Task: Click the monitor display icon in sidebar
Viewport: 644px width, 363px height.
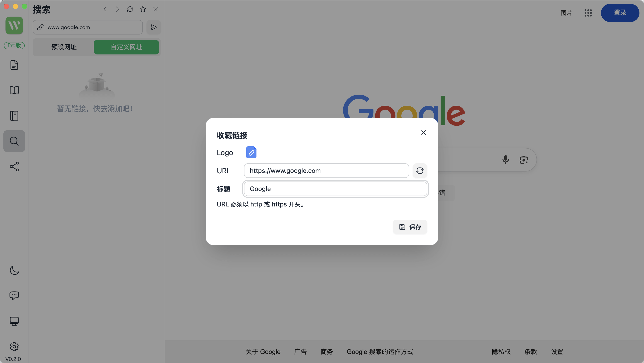Action: (14, 321)
